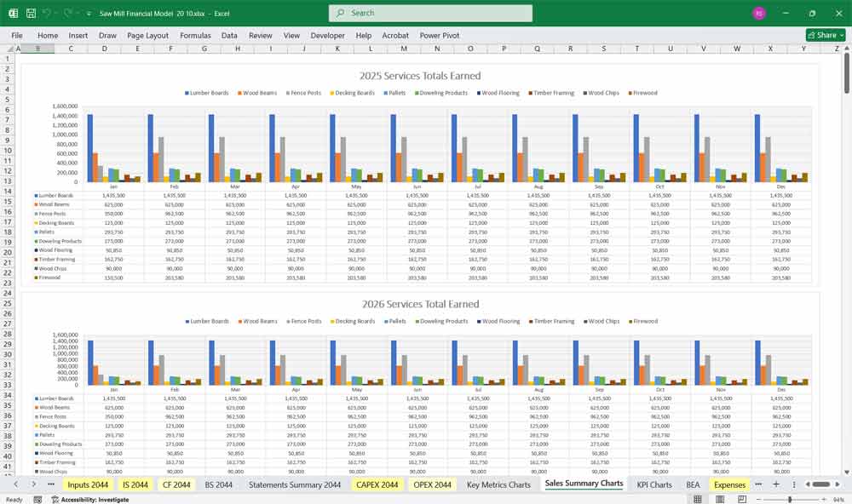Open the Formulas ribbon tab

195,35
